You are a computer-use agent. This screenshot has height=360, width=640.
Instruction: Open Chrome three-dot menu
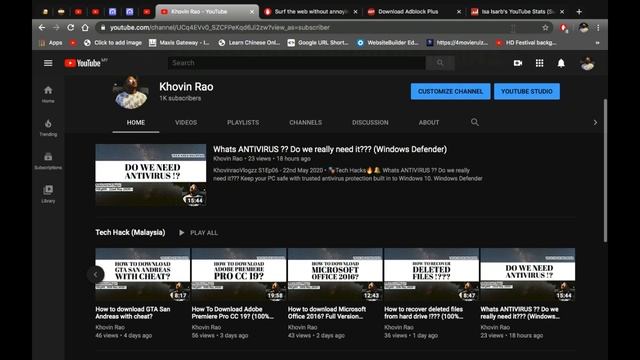tap(598, 27)
